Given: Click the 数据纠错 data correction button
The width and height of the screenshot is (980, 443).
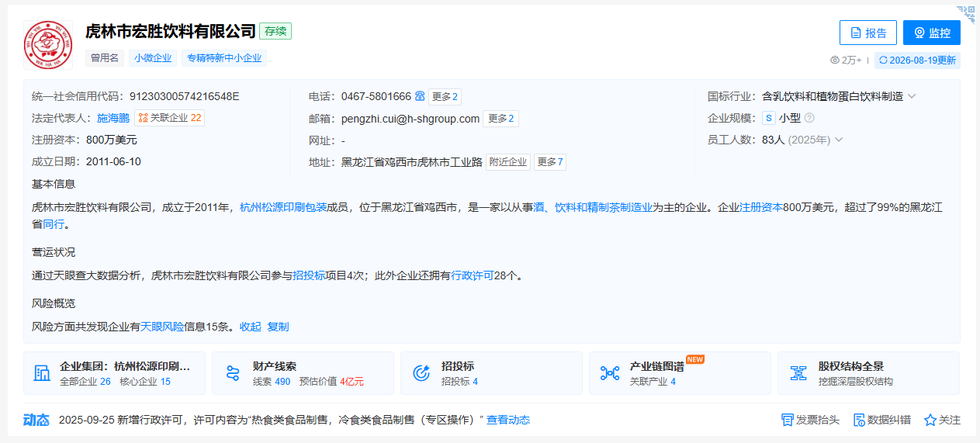Looking at the screenshot, I should 882,420.
